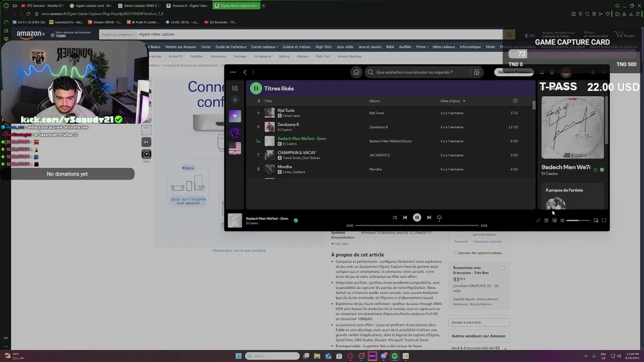The image size is (644, 362).
Task: Open Spotify queue icon
Action: click(546, 220)
